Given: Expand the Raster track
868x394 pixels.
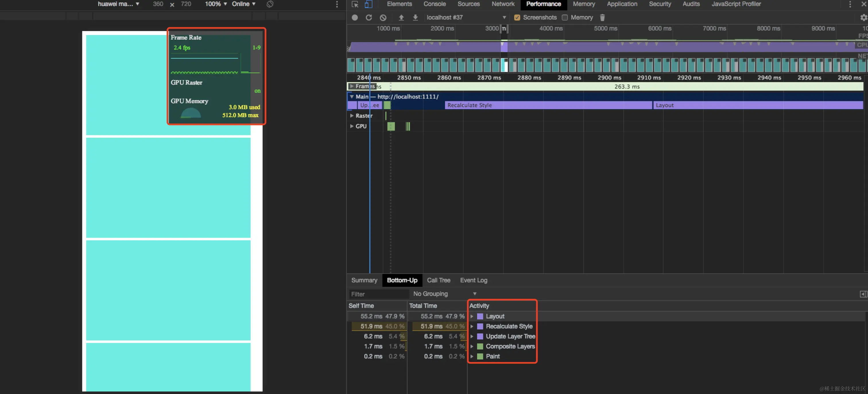Looking at the screenshot, I should [x=351, y=116].
